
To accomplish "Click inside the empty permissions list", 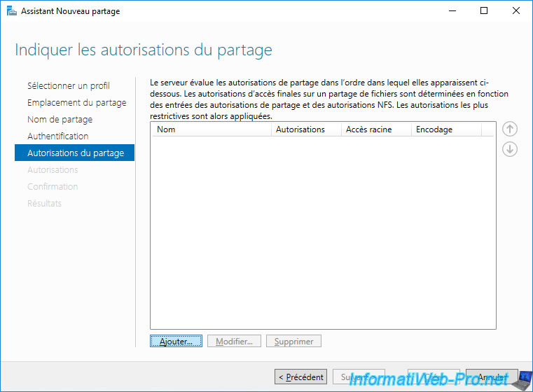I will (323, 231).
